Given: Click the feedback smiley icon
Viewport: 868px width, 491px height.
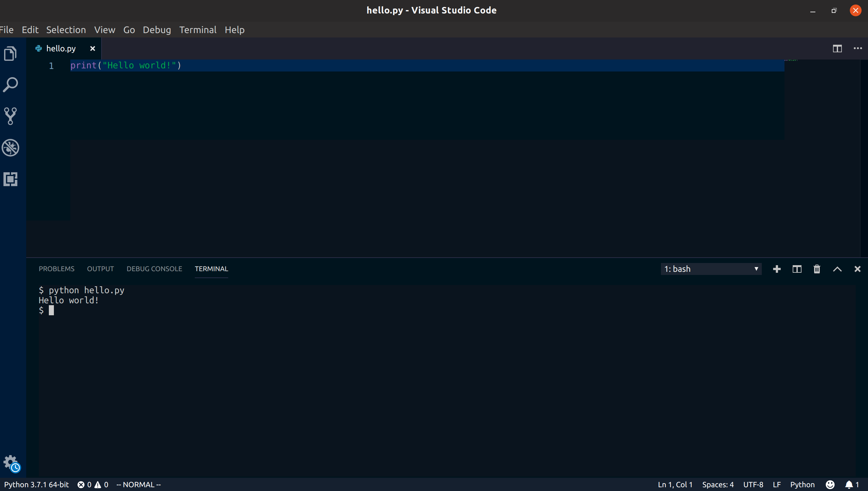Looking at the screenshot, I should click(830, 485).
